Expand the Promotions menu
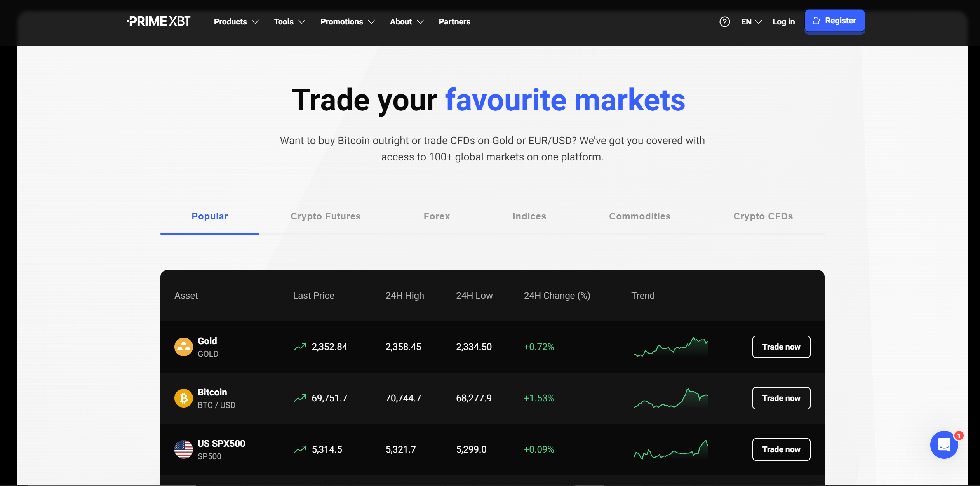980x486 pixels. click(347, 22)
